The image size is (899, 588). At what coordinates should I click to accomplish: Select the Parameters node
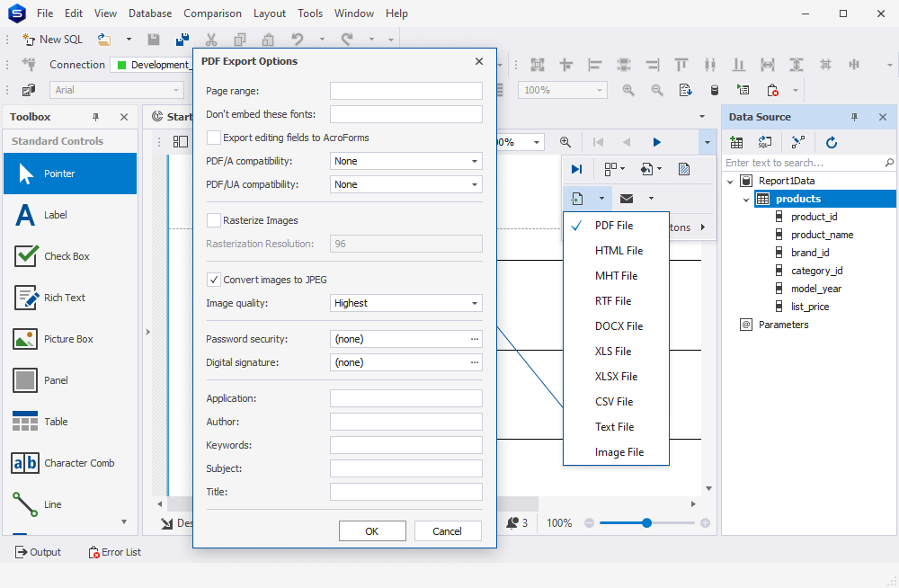coord(783,325)
